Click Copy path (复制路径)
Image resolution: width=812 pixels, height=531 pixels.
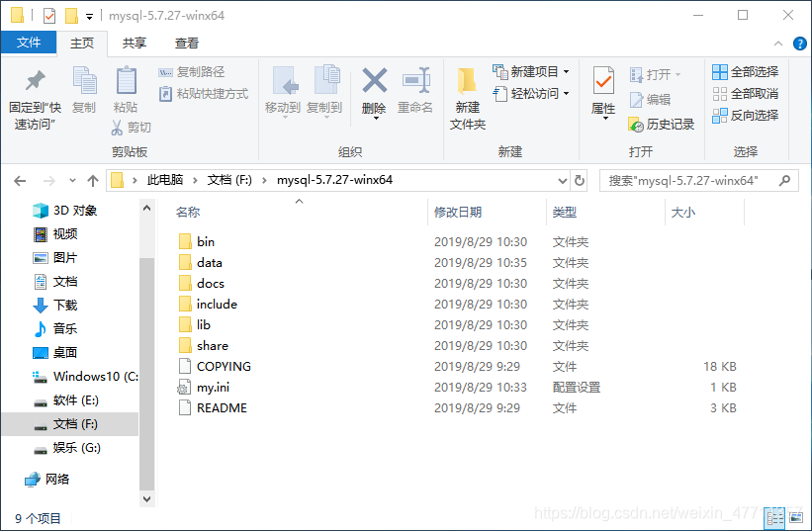[192, 72]
